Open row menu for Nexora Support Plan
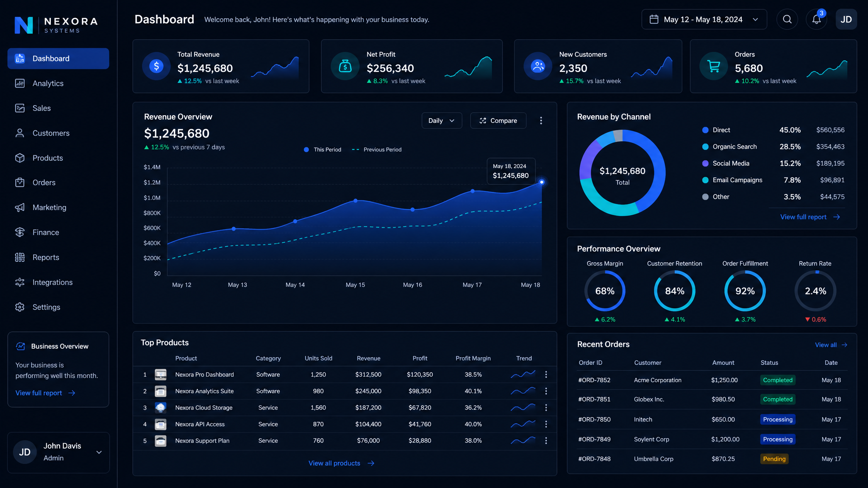Image resolution: width=868 pixels, height=488 pixels. click(x=546, y=441)
